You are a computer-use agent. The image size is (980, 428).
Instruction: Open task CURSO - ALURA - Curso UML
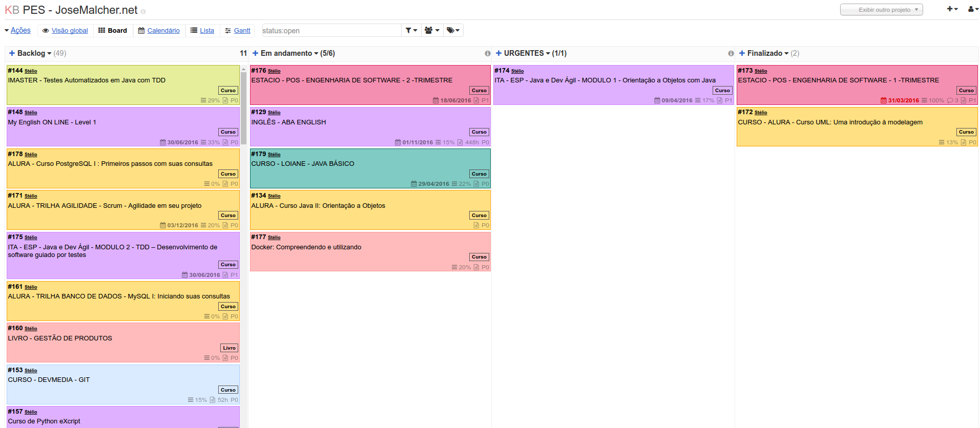pyautogui.click(x=830, y=122)
